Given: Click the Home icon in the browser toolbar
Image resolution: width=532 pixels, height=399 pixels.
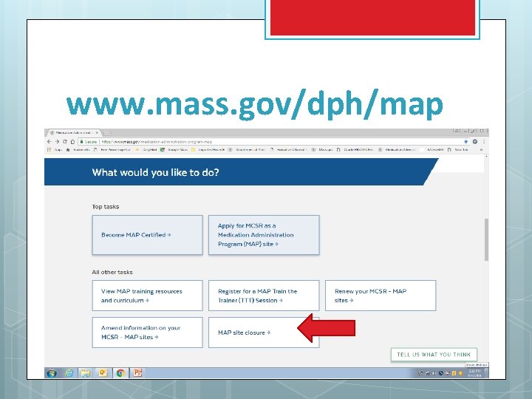Looking at the screenshot, I should coord(72,142).
